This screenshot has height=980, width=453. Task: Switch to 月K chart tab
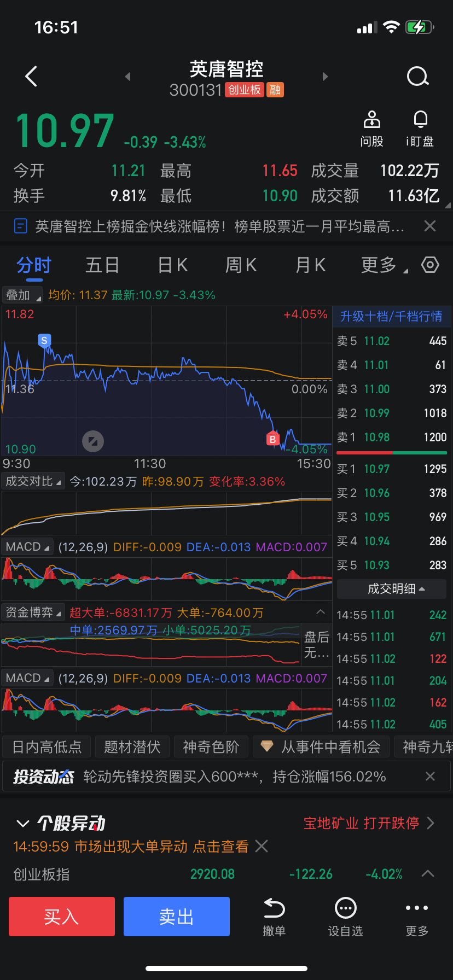311,265
